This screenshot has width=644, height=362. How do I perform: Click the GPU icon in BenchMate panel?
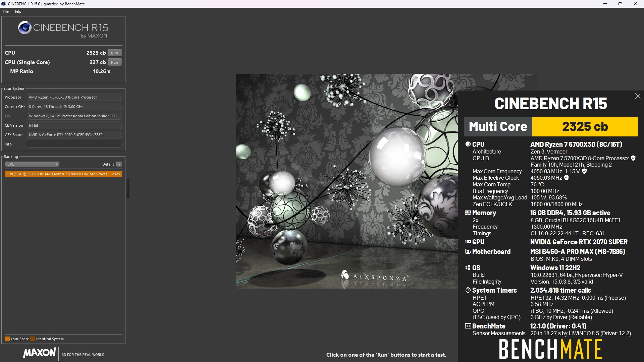coord(468,242)
